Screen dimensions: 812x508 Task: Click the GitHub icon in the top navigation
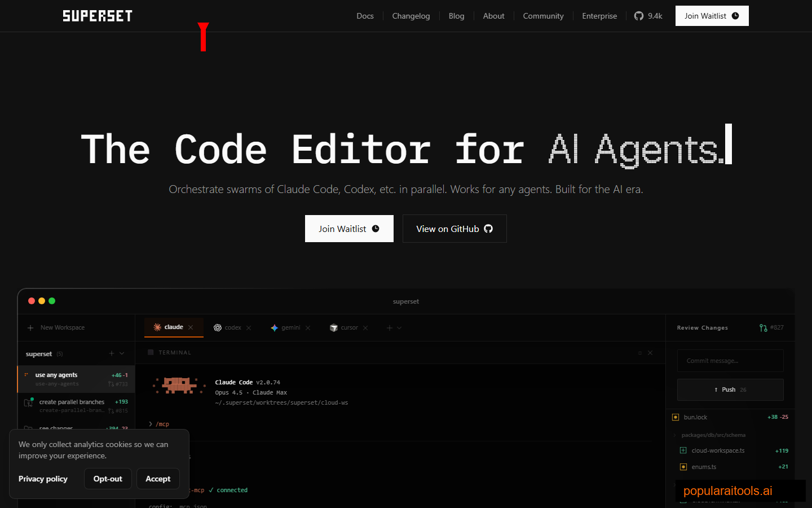(x=638, y=16)
